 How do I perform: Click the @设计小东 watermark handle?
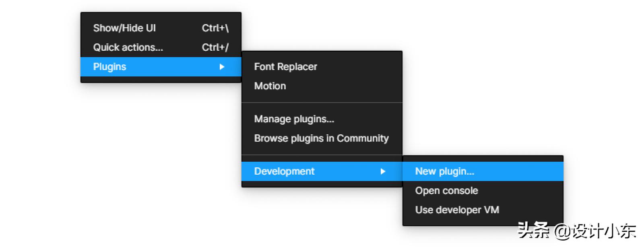click(x=596, y=231)
